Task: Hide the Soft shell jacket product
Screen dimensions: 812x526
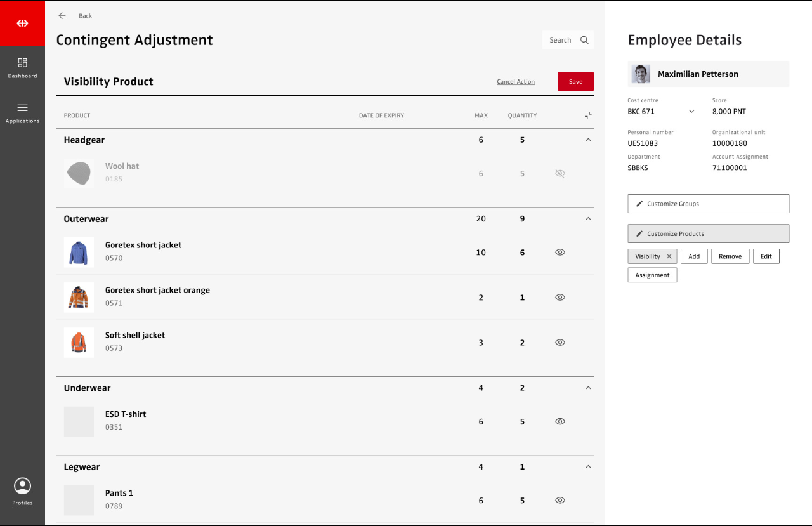Action: click(560, 343)
